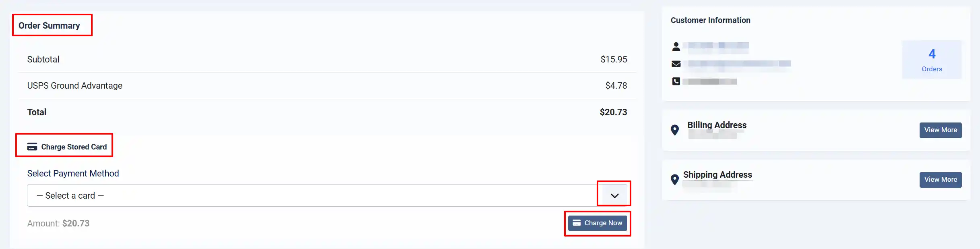The height and width of the screenshot is (249, 980).
Task: Open the 4 Orders count tile
Action: (x=932, y=60)
